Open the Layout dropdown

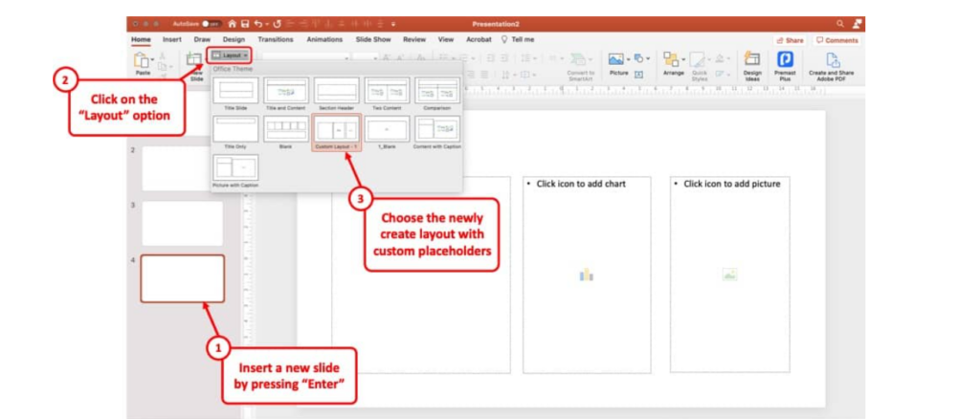tap(229, 55)
